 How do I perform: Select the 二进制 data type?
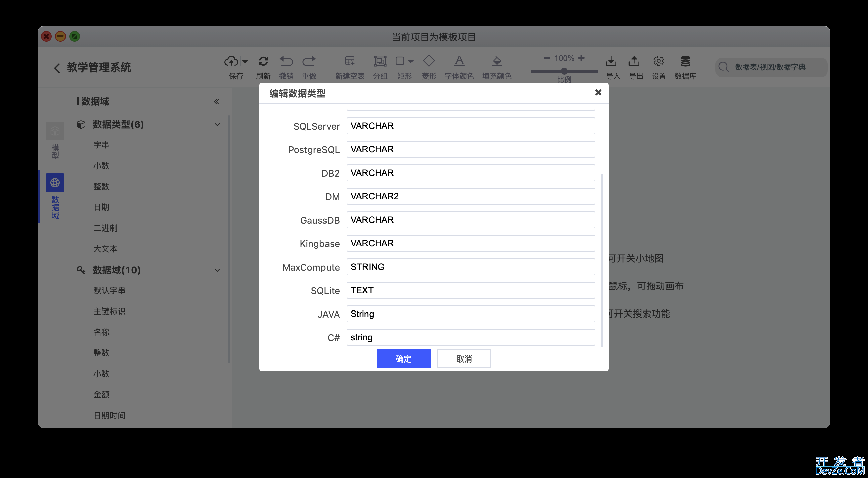(105, 228)
